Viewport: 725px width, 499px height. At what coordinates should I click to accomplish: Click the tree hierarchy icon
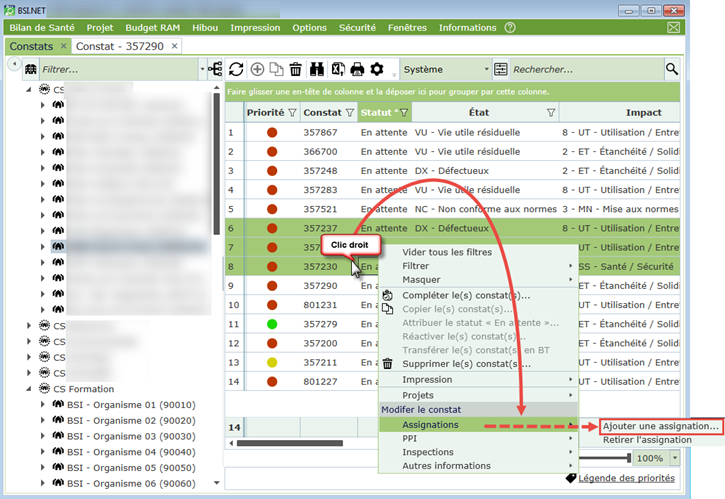214,69
